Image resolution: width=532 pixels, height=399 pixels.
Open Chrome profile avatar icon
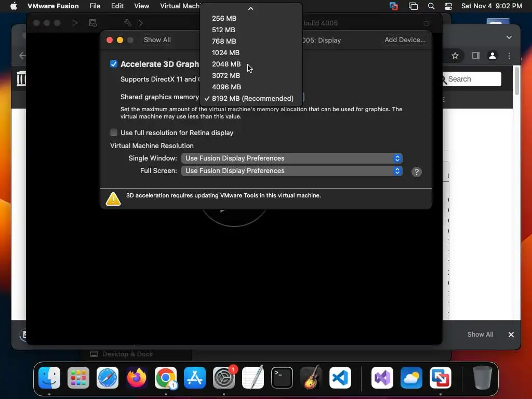click(x=493, y=56)
